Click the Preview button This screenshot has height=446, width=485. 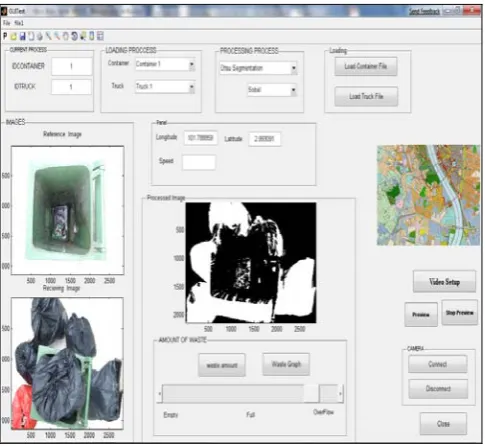coord(421,315)
